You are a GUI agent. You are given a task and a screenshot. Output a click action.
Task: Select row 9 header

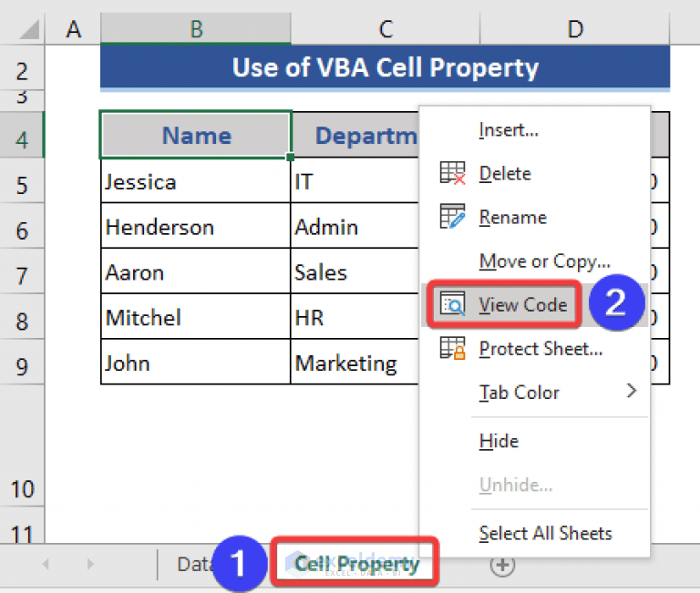22,363
